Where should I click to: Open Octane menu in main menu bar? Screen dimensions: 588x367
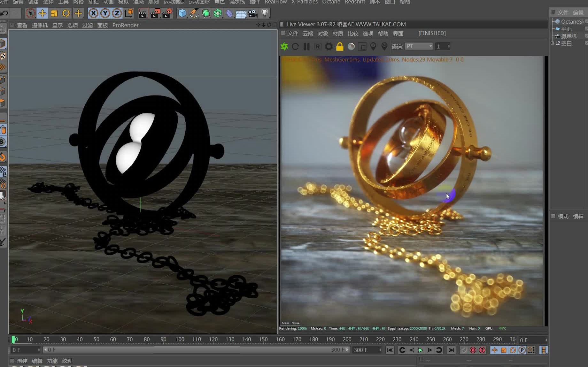click(x=331, y=2)
